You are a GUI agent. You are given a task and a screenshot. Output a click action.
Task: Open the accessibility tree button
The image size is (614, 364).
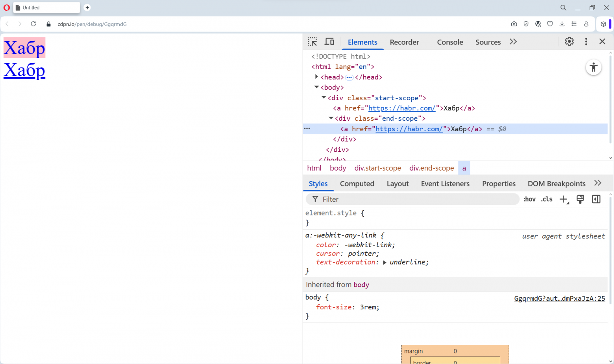[594, 67]
